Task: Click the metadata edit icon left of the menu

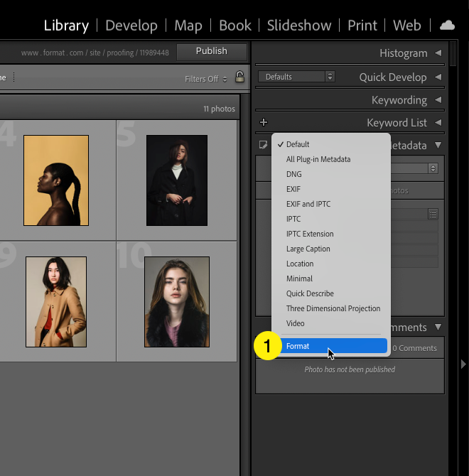Action: pyautogui.click(x=264, y=145)
